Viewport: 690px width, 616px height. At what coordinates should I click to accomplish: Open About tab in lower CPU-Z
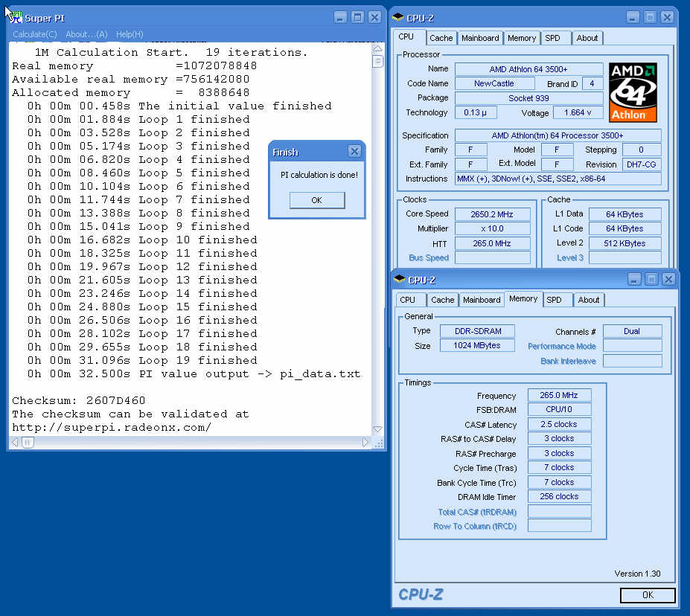tap(588, 300)
